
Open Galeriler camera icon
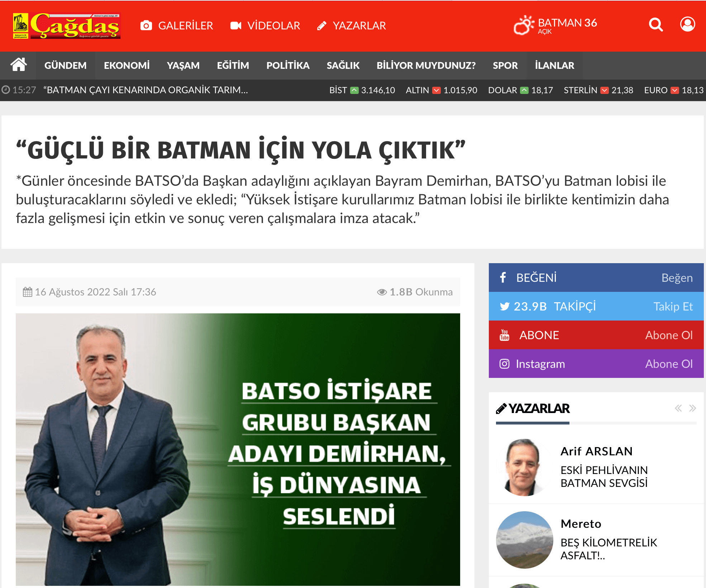pyautogui.click(x=146, y=25)
